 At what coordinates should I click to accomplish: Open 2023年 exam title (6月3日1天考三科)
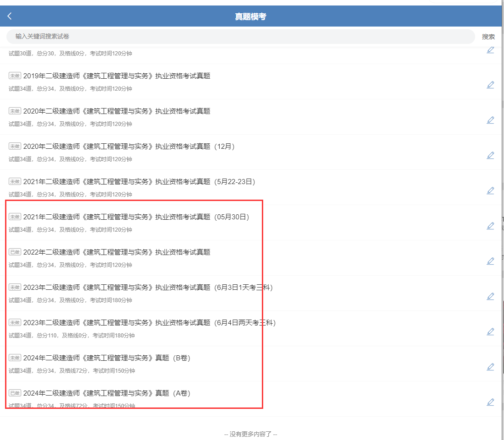(148, 288)
